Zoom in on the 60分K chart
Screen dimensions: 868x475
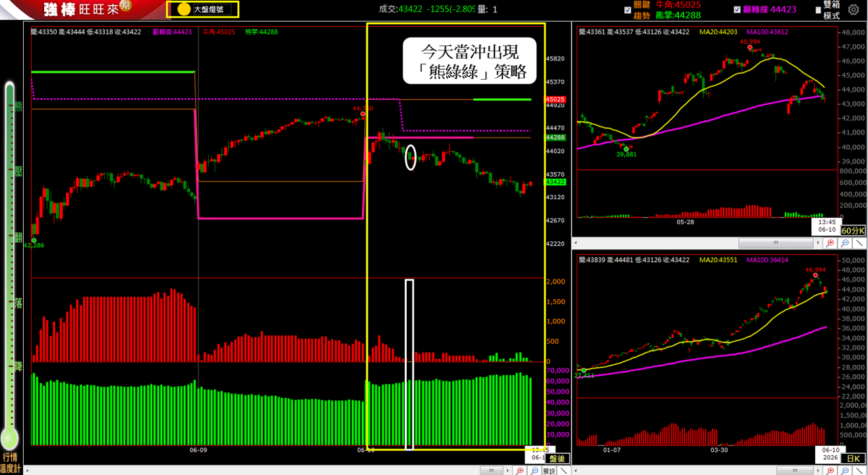830,243
